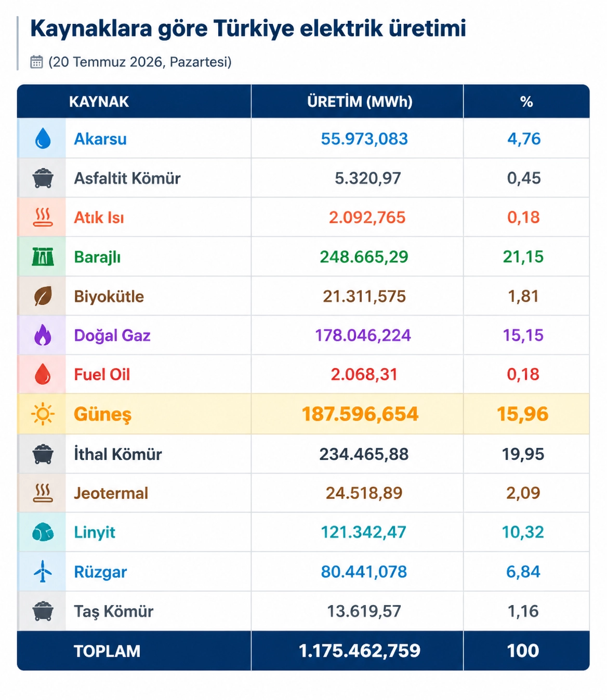Click the wind turbine icon beside Rüzgar

pos(43,572)
